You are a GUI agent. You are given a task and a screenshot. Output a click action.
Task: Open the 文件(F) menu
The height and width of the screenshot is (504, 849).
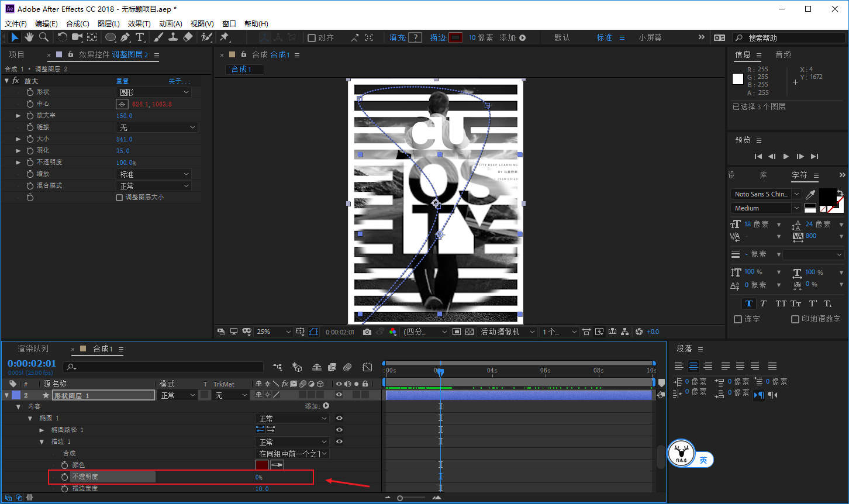click(x=16, y=24)
